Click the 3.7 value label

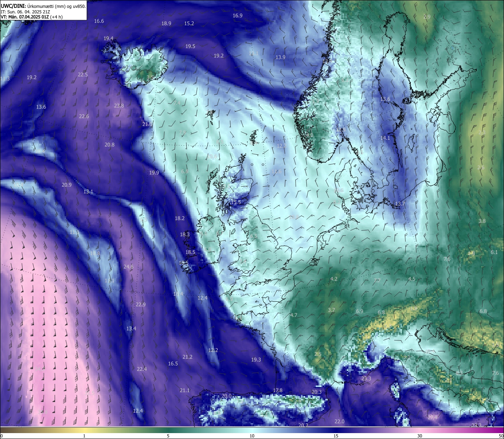(x=332, y=310)
